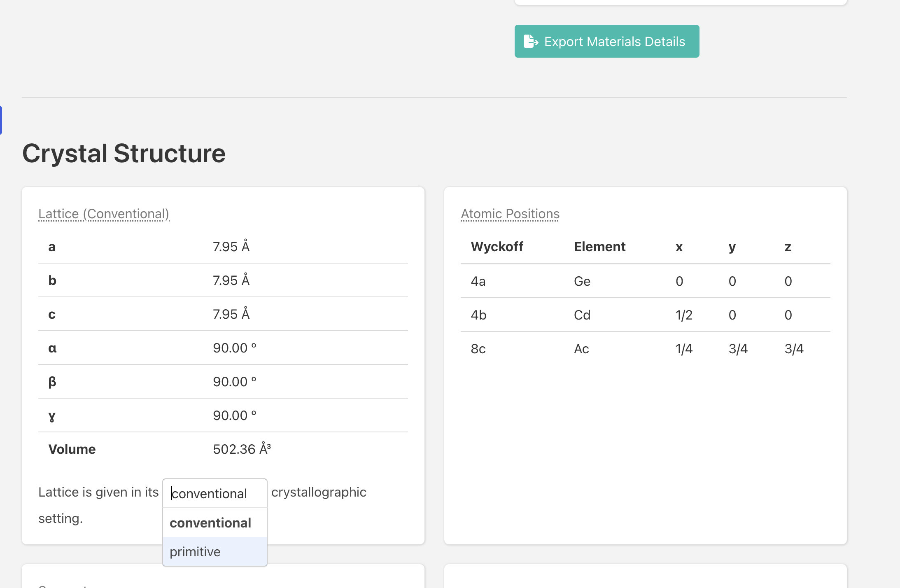Click the b lattice row label
The height and width of the screenshot is (588, 900).
(x=52, y=280)
